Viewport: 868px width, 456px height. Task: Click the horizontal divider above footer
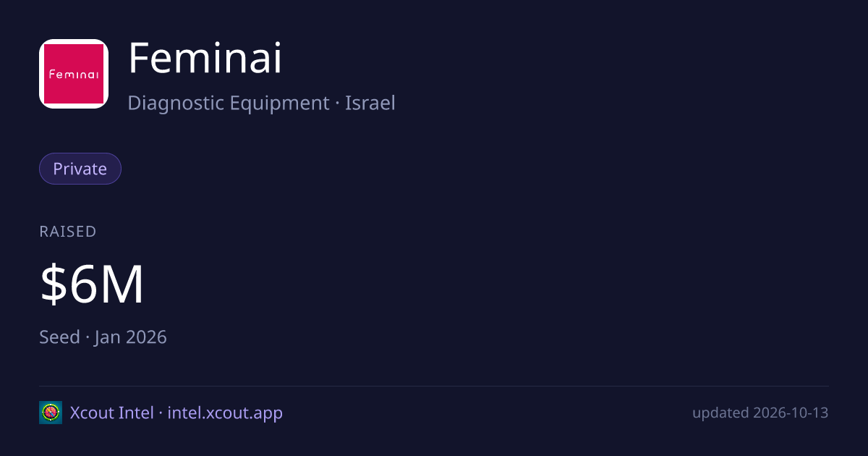(x=434, y=386)
